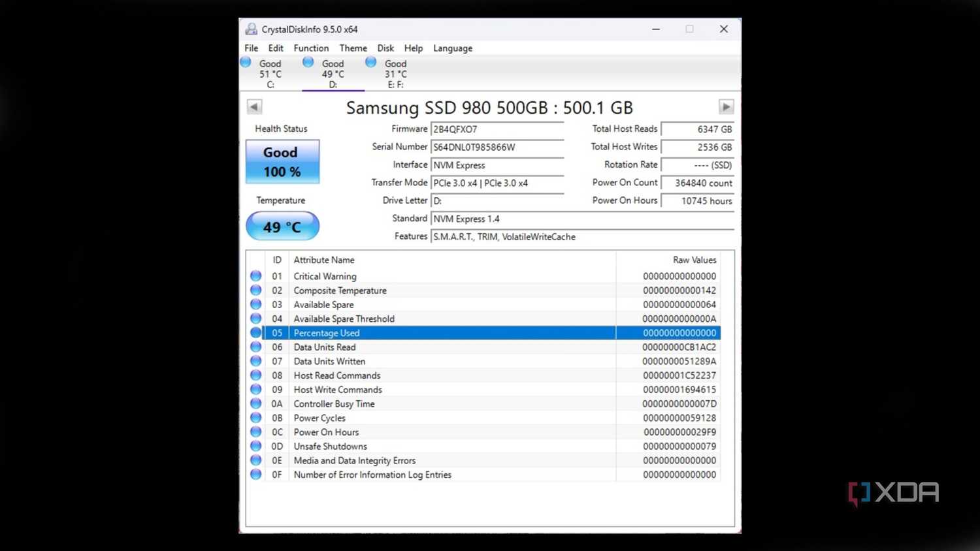Click the Good 100 % health status button
Screen dimensions: 980x551
282,161
